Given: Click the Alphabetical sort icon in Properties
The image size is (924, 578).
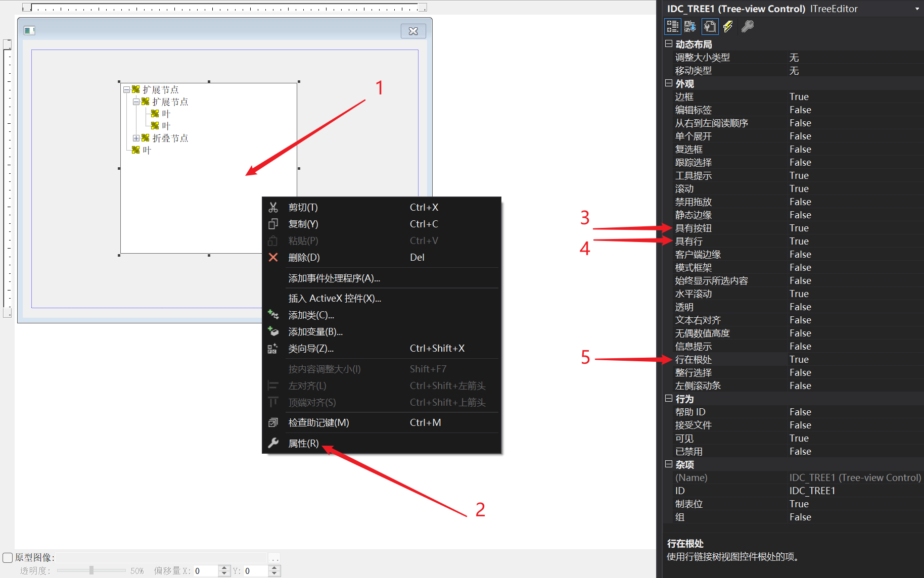Looking at the screenshot, I should [x=690, y=26].
